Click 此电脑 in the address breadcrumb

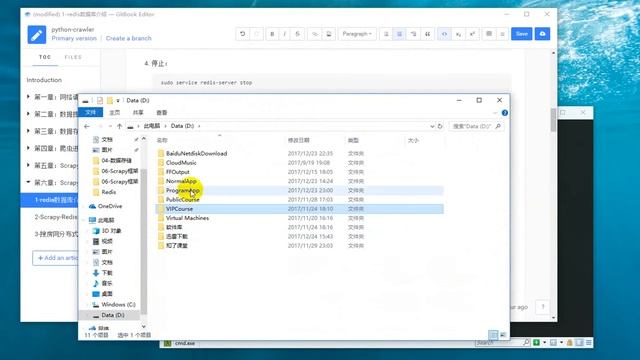pyautogui.click(x=152, y=126)
